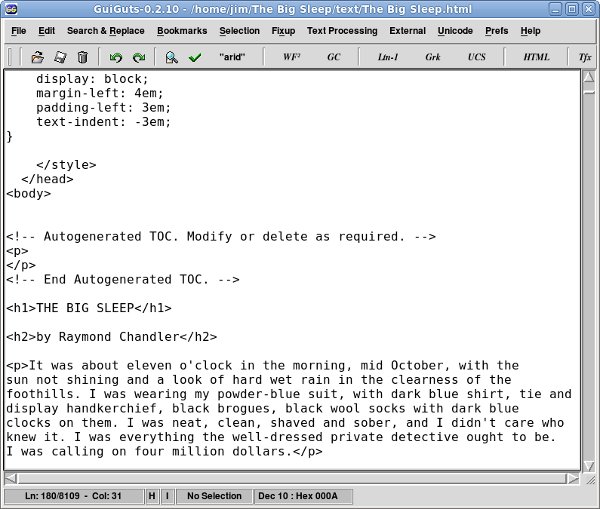
Task: Click the Save file icon in toolbar
Action: click(60, 57)
